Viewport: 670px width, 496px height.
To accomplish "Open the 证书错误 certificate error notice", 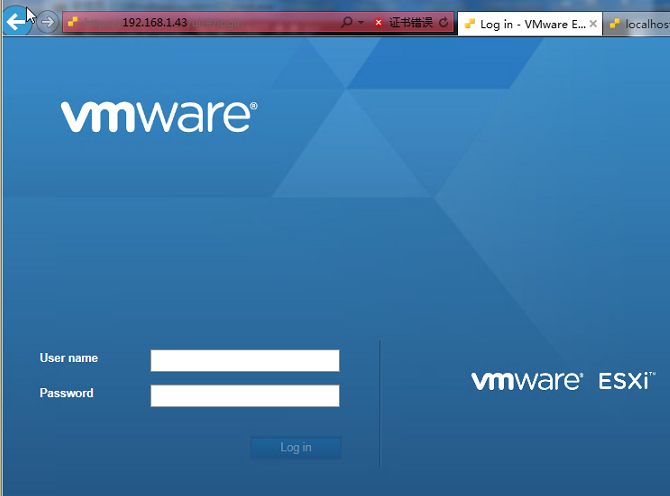I will [411, 22].
